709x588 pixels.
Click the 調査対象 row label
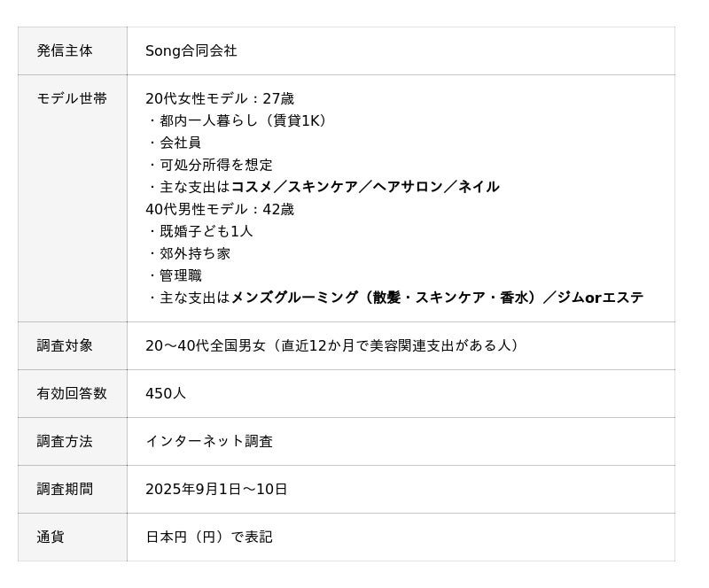point(65,346)
